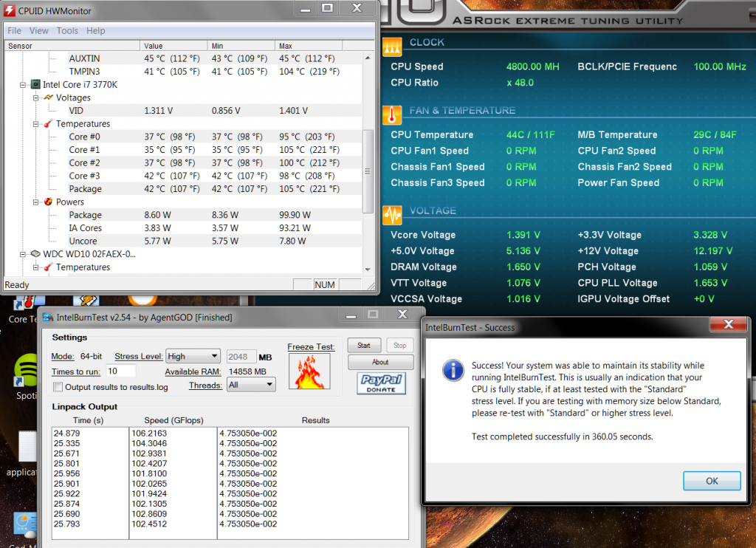Collapse the WDC drive Temperatures node
The height and width of the screenshot is (548, 756).
coord(35,267)
